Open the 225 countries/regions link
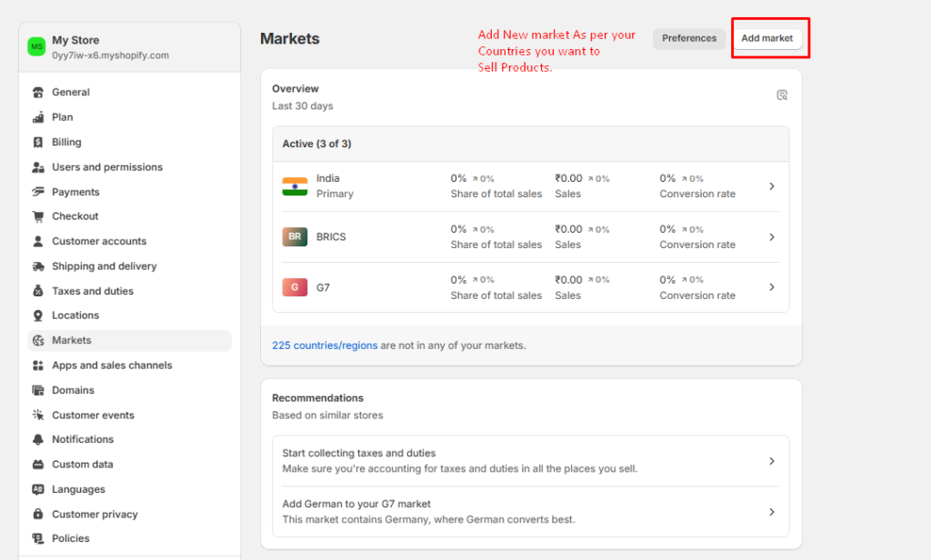Screen dimensions: 931x560 (325, 345)
